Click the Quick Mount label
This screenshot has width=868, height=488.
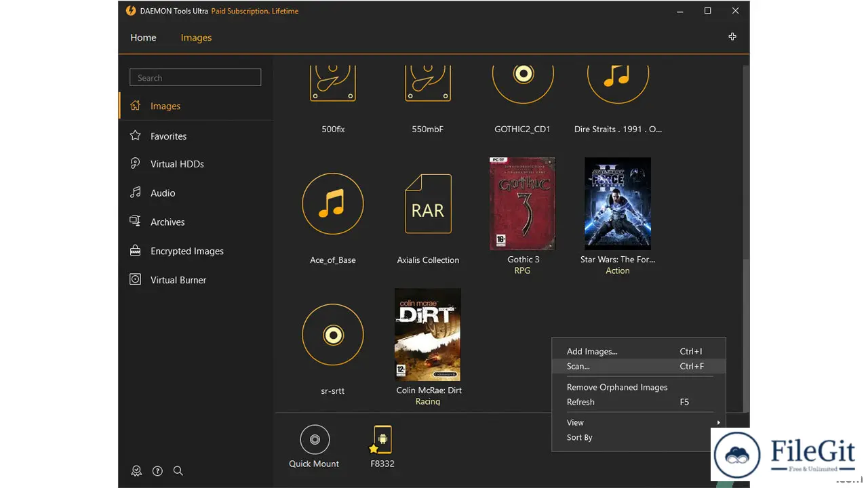(x=314, y=464)
